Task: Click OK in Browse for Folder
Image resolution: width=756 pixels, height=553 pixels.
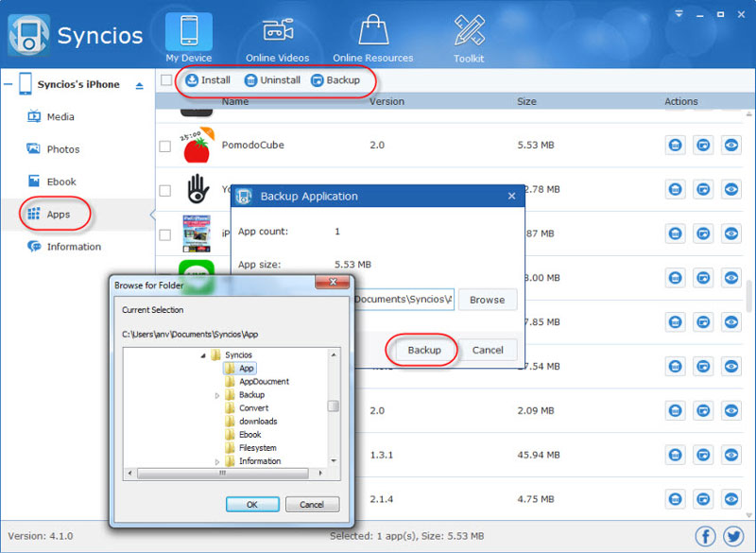Action: pyautogui.click(x=252, y=504)
